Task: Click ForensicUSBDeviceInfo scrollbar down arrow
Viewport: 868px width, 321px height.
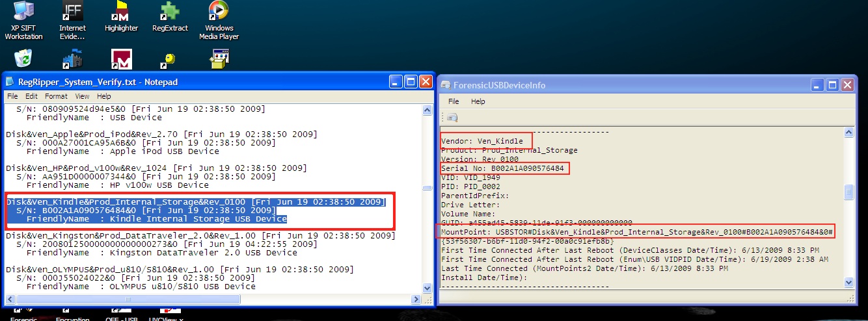Action: pos(849,282)
